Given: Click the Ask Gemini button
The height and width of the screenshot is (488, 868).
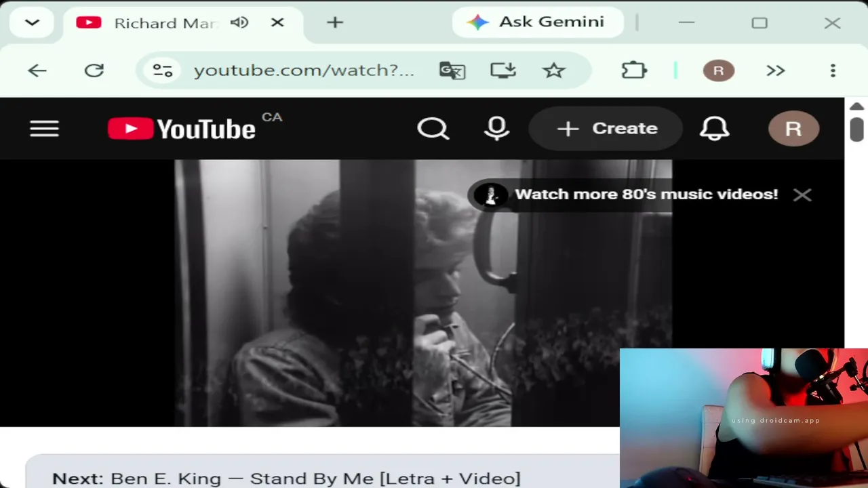Looking at the screenshot, I should tap(538, 22).
